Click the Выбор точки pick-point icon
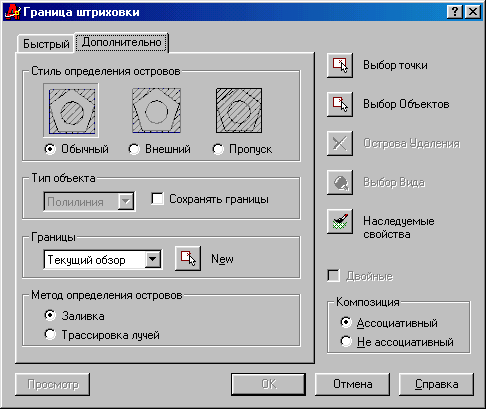Screen dimensions: 486x409 tap(340, 65)
